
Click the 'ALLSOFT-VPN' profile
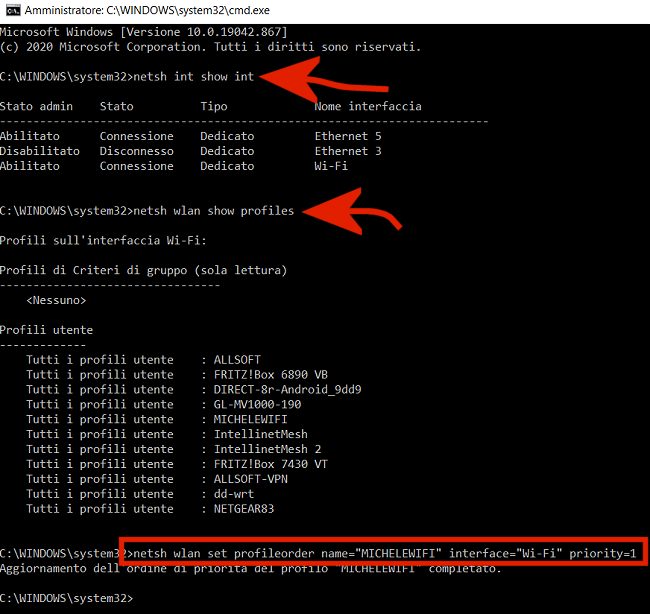250,479
